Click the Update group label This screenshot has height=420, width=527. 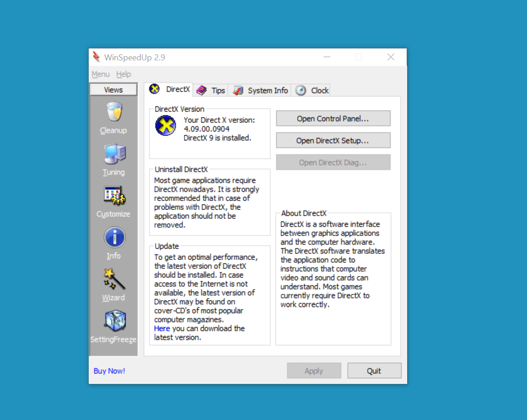point(167,246)
